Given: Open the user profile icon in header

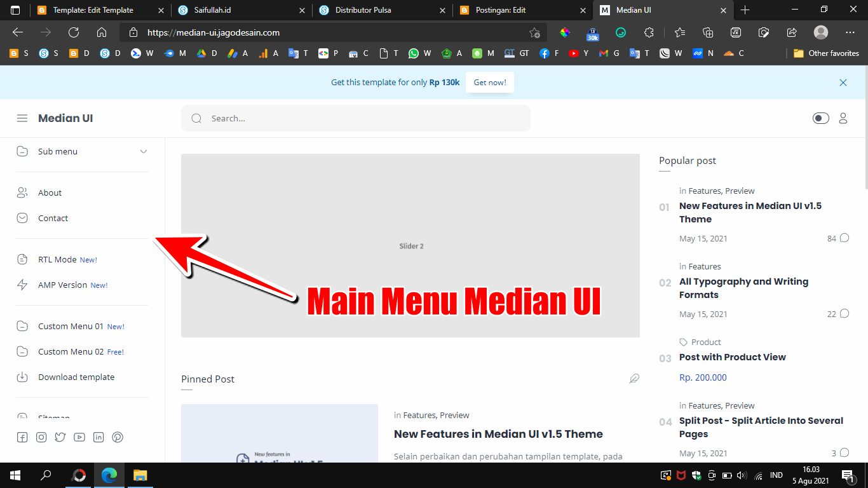Looking at the screenshot, I should (843, 118).
